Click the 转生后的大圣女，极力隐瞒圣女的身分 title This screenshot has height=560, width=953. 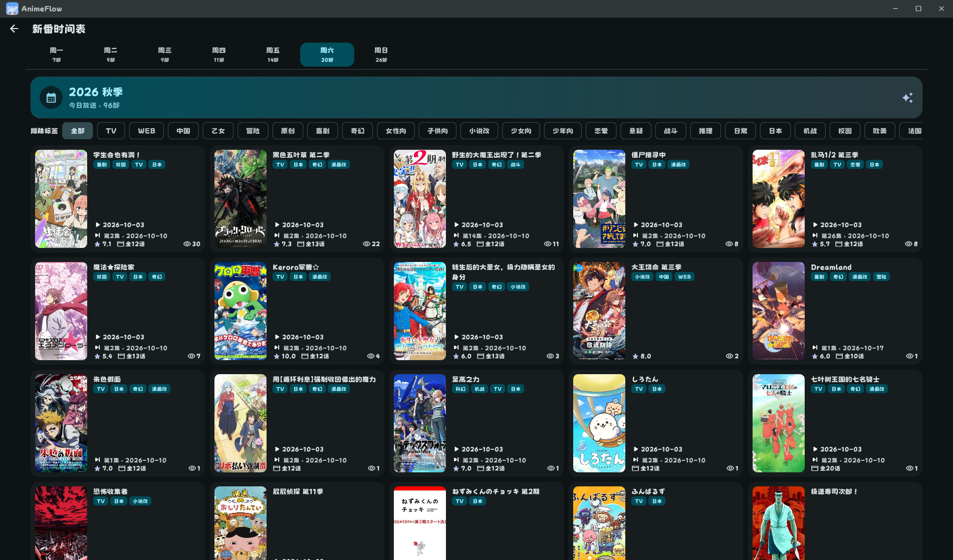504,272
